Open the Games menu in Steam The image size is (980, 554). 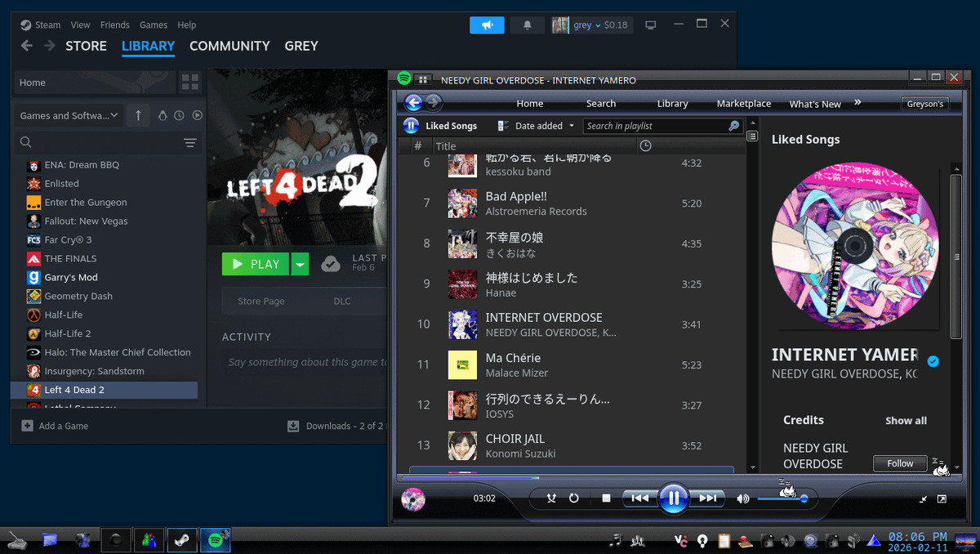(153, 25)
